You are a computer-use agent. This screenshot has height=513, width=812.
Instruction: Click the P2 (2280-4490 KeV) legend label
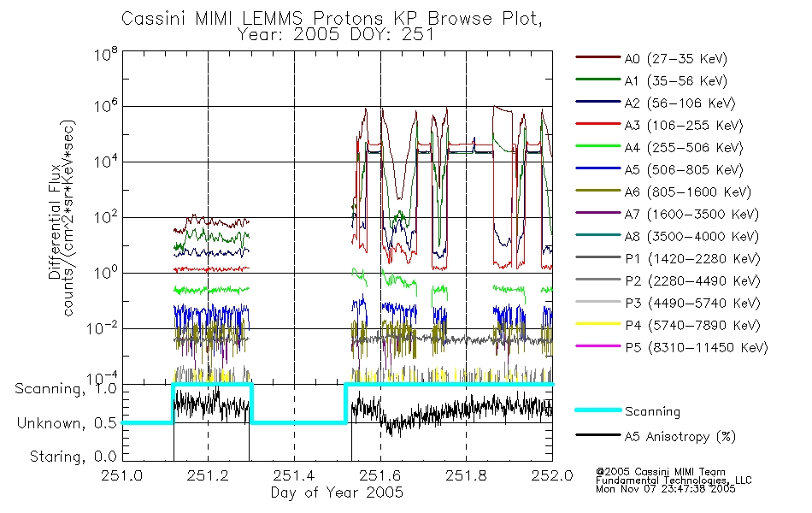point(692,281)
